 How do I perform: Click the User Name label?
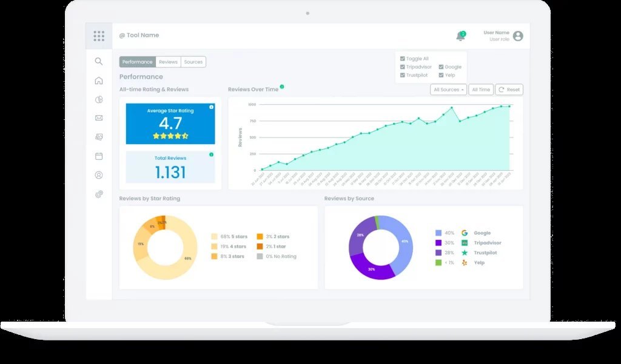[496, 33]
